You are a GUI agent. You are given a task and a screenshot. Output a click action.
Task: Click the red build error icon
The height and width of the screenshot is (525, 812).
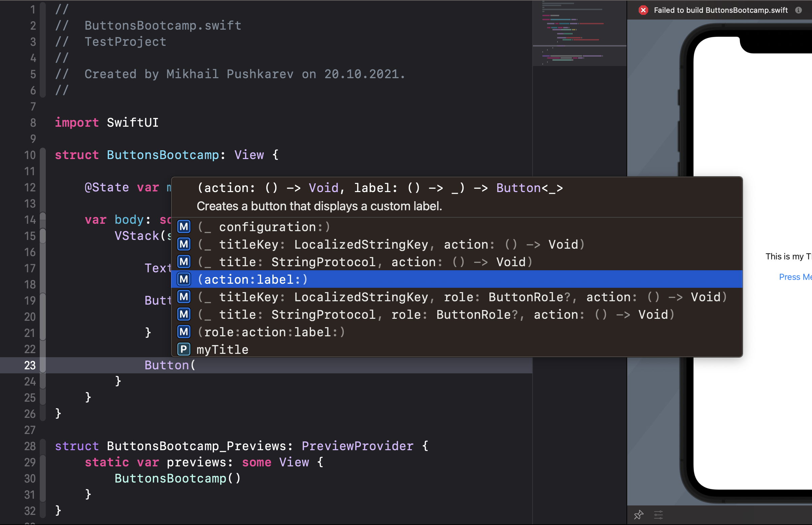point(643,10)
